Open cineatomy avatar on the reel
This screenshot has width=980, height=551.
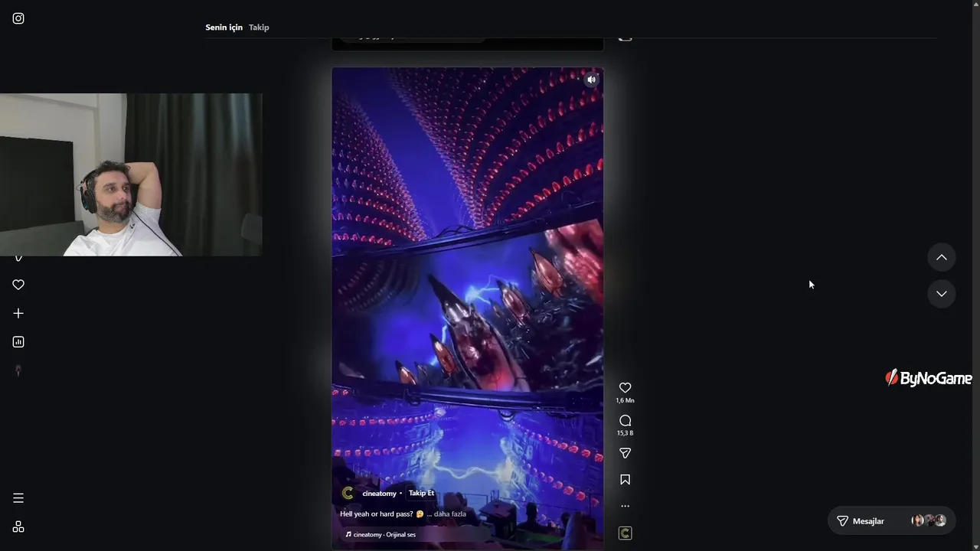[348, 494]
